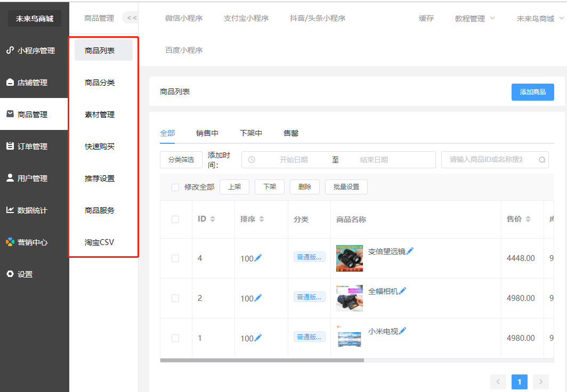Click the mini-program management sidebar icon

[10, 51]
